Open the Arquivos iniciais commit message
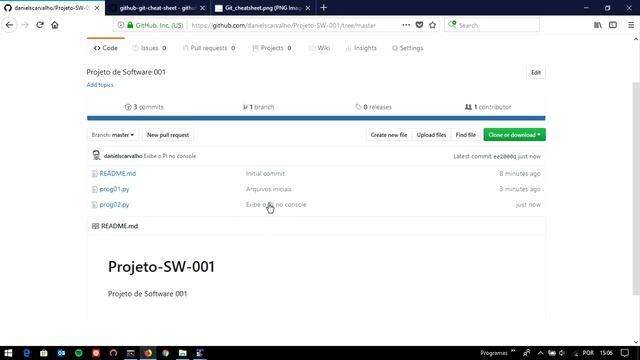640x360 pixels. 269,189
